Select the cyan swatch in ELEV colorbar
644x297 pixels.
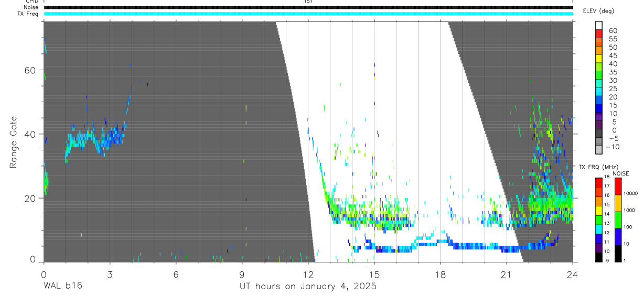(x=599, y=91)
